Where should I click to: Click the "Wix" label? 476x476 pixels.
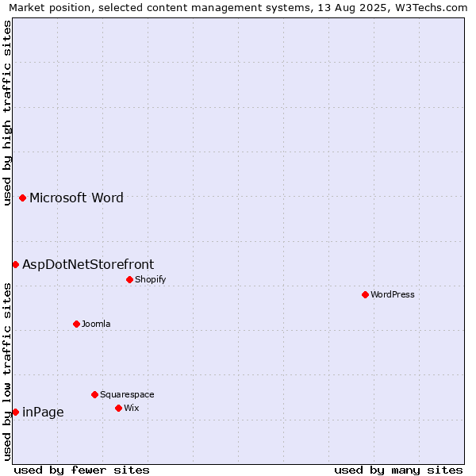[132, 408]
